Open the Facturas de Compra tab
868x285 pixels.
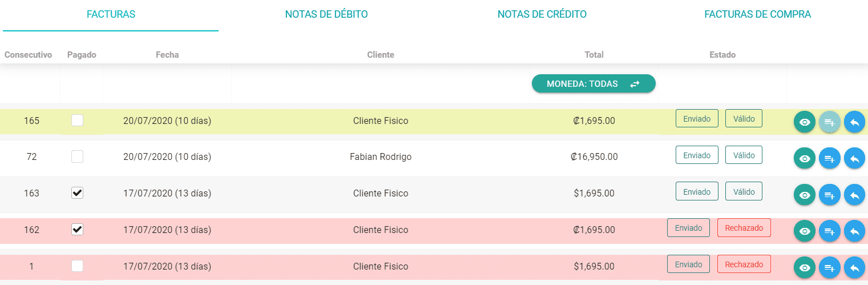click(x=758, y=14)
